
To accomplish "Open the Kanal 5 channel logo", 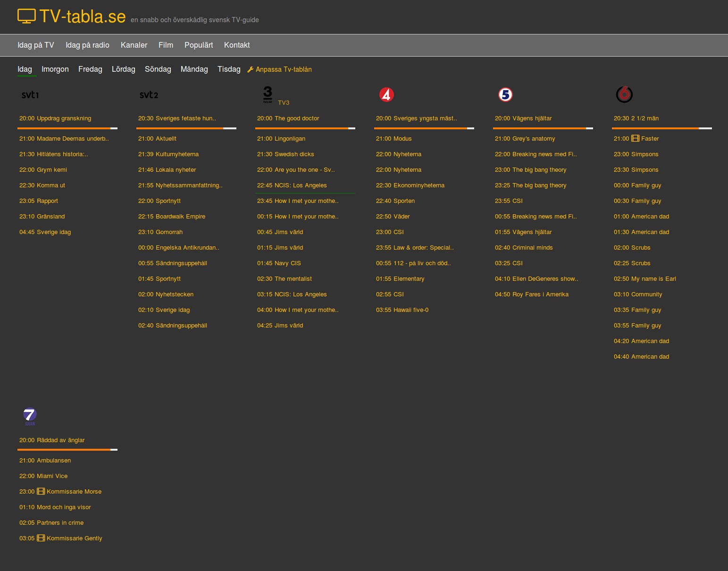I will click(505, 95).
